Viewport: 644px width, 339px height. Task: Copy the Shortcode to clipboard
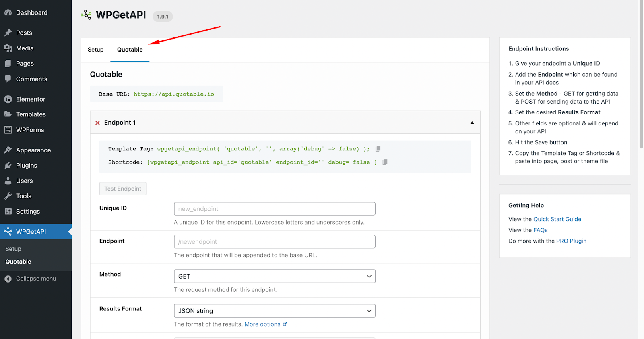385,162
